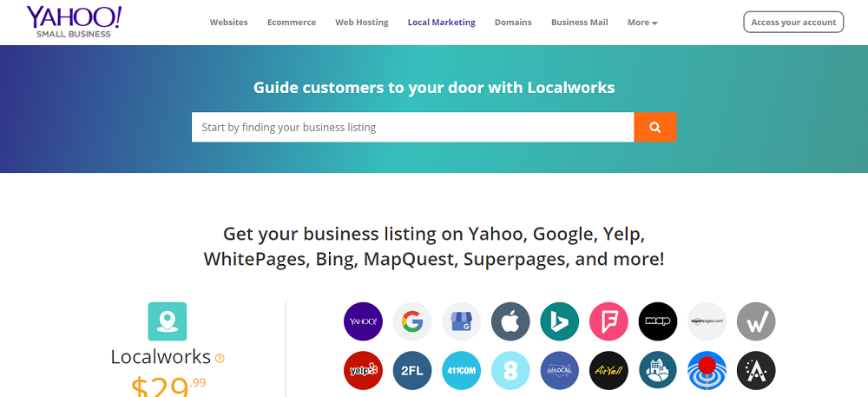Click the black MapQuest map icon
Screen dimensions: 868x397
[x=658, y=321]
